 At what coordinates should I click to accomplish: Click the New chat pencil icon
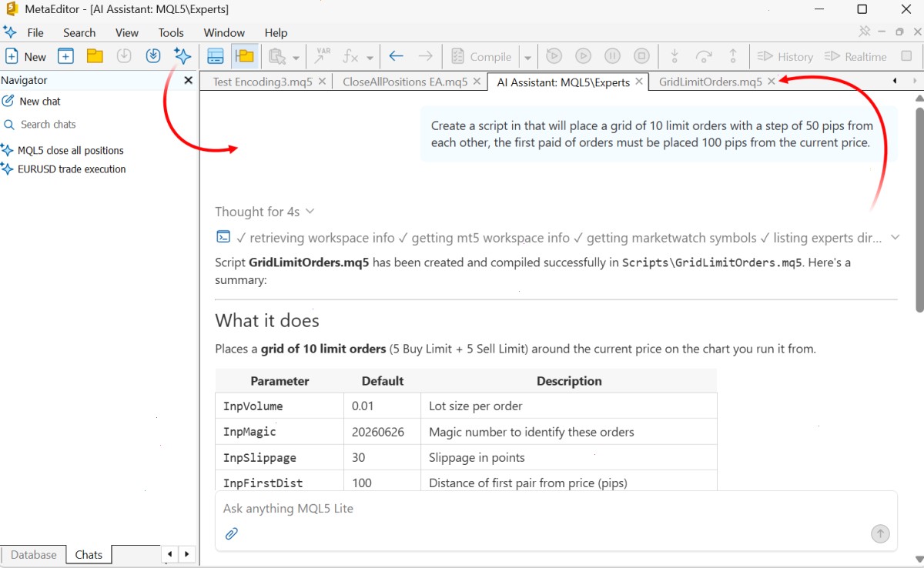pos(8,101)
